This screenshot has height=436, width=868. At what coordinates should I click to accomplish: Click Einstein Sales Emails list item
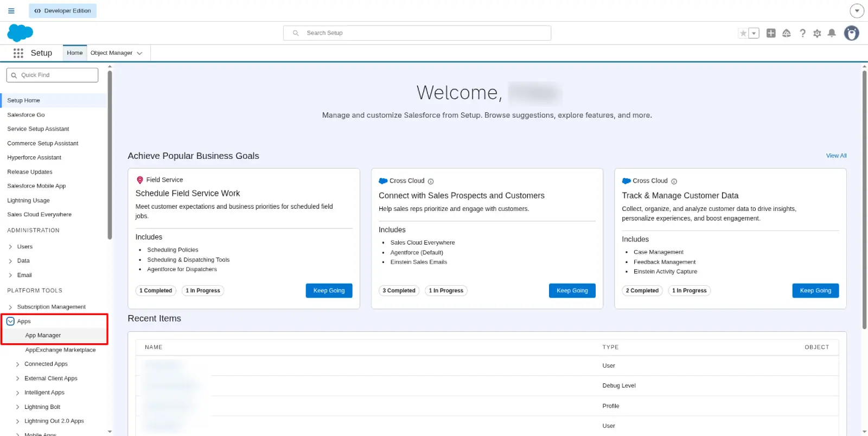[x=419, y=262]
